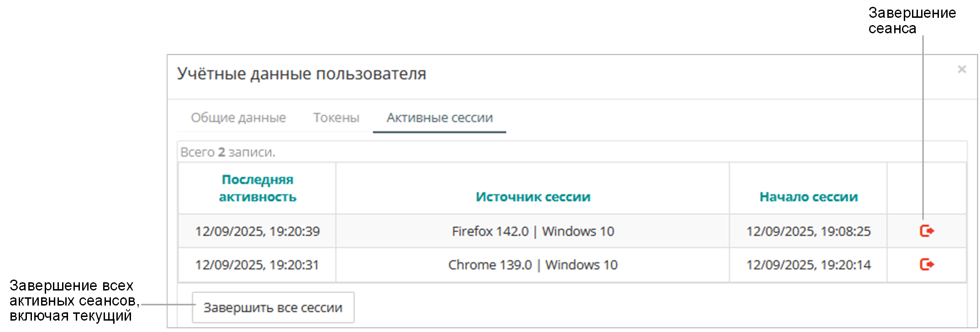Open the Токены tab

336,118
